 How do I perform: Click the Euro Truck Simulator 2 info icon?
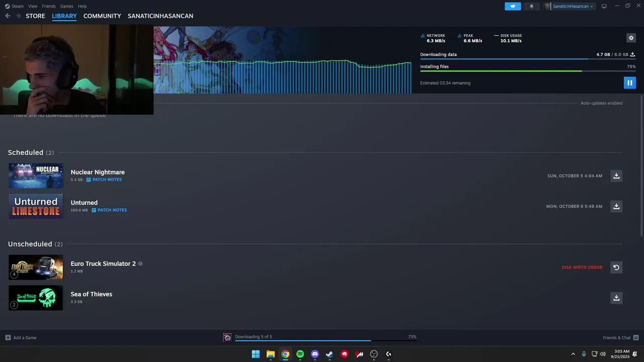140,263
